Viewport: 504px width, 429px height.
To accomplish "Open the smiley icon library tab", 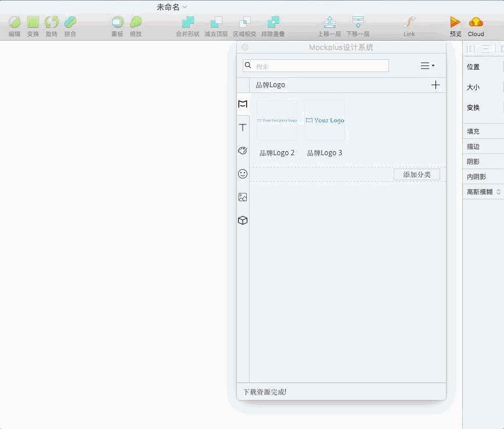I will [243, 174].
